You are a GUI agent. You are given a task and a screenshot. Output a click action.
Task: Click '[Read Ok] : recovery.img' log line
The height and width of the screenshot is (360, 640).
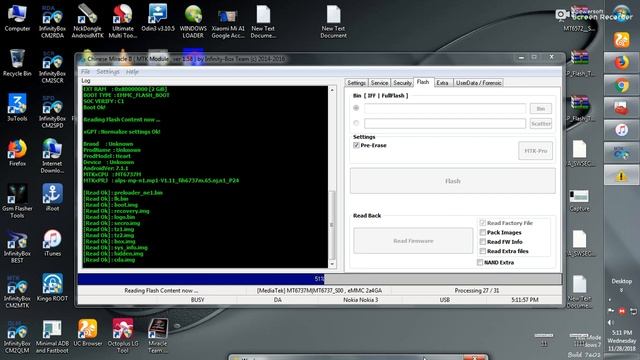click(116, 211)
